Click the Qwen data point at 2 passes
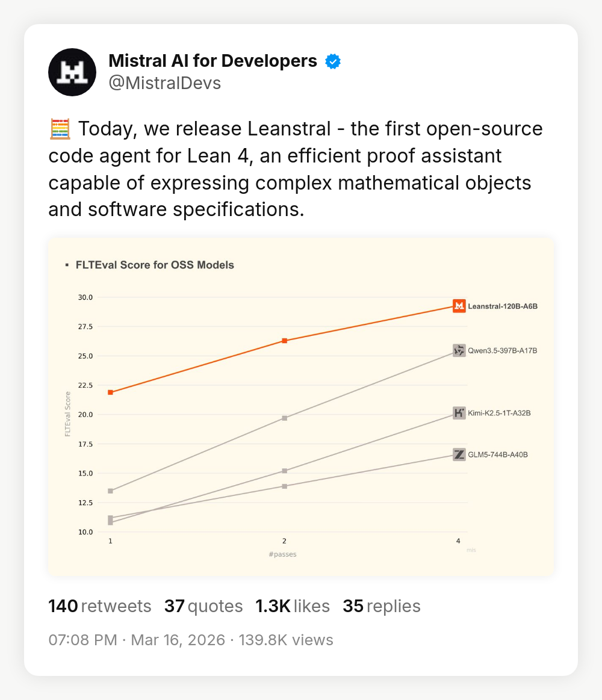This screenshot has height=700, width=602. tap(284, 418)
